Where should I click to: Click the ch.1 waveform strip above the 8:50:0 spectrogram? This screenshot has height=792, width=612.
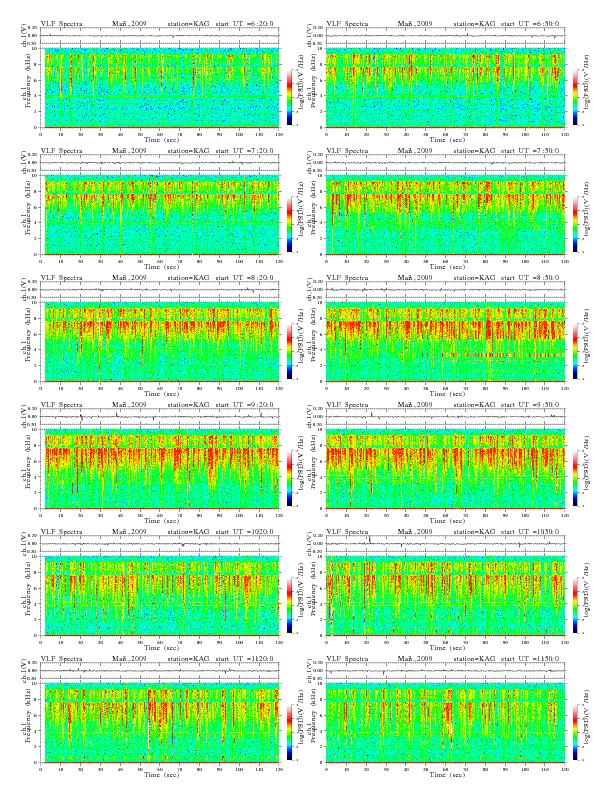click(446, 290)
